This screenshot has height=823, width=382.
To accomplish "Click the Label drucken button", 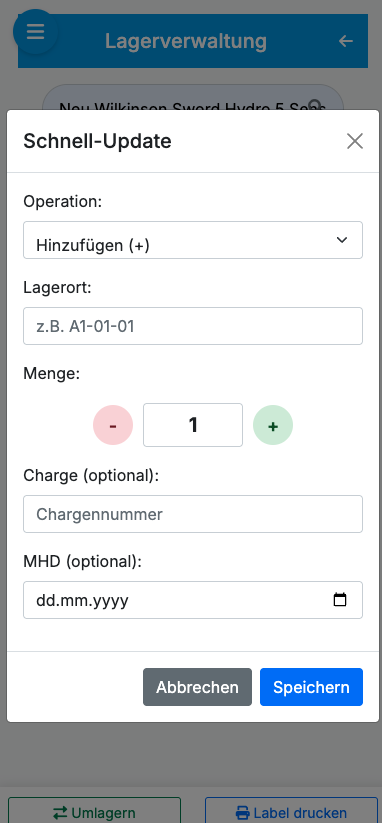I will click(291, 810).
